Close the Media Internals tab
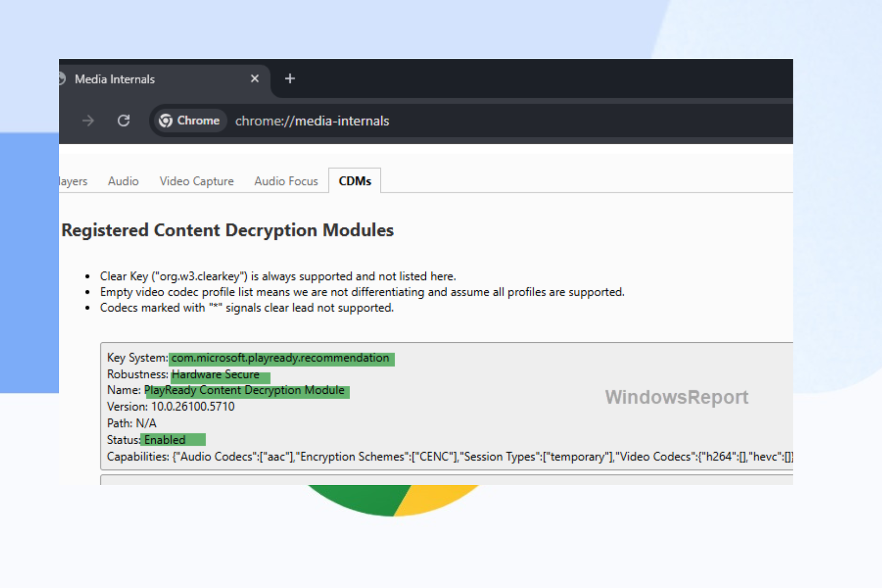This screenshot has height=588, width=882. click(x=254, y=79)
